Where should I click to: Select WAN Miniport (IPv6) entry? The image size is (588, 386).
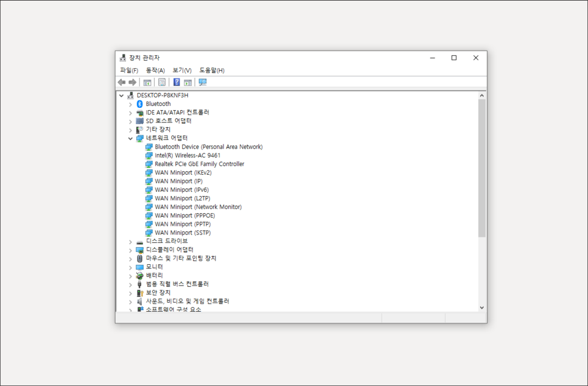pyautogui.click(x=182, y=190)
